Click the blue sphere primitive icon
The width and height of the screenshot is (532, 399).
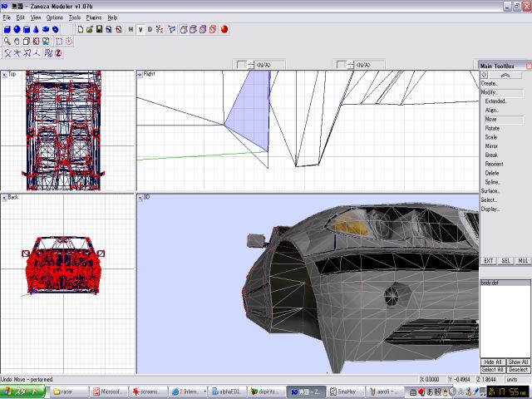[x=17, y=29]
